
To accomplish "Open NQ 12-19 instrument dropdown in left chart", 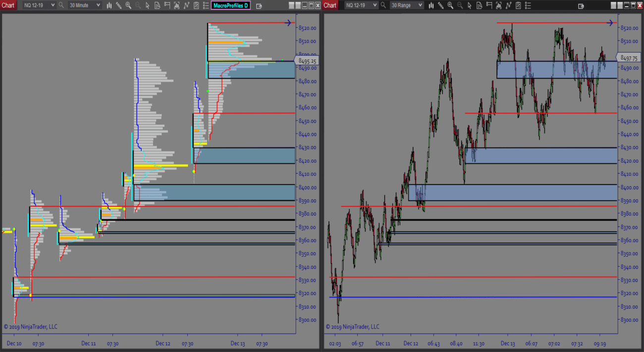I will click(39, 5).
